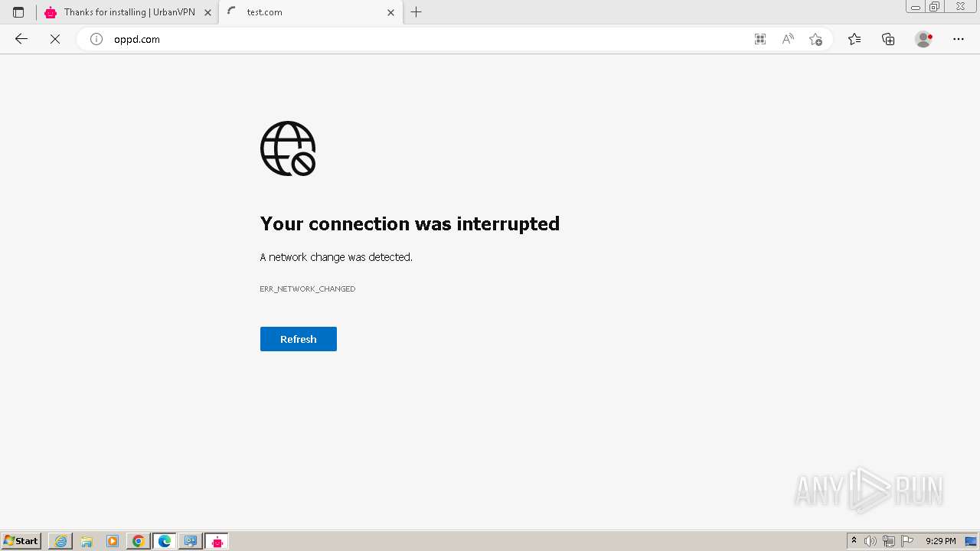Open the user profile menu
The image size is (980, 551).
[x=924, y=39]
